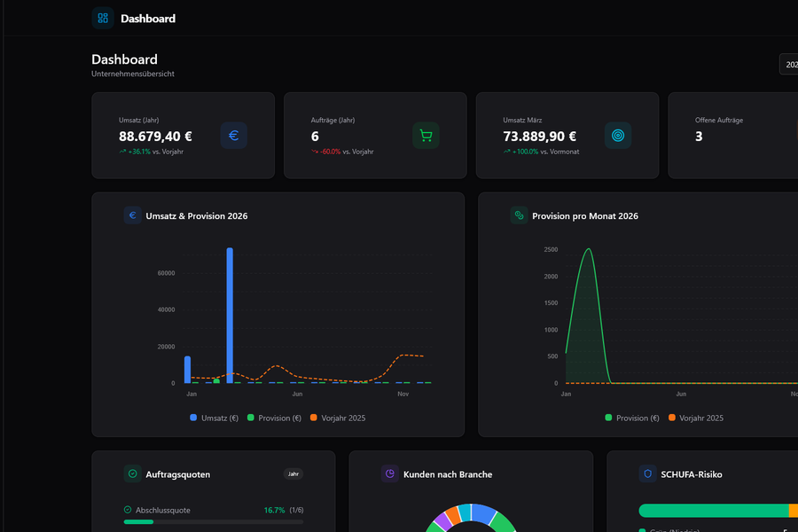Screen dimensions: 798x532
Task: Toggle Provision (€) legend in Provision pro Monat chart
Action: [632, 418]
